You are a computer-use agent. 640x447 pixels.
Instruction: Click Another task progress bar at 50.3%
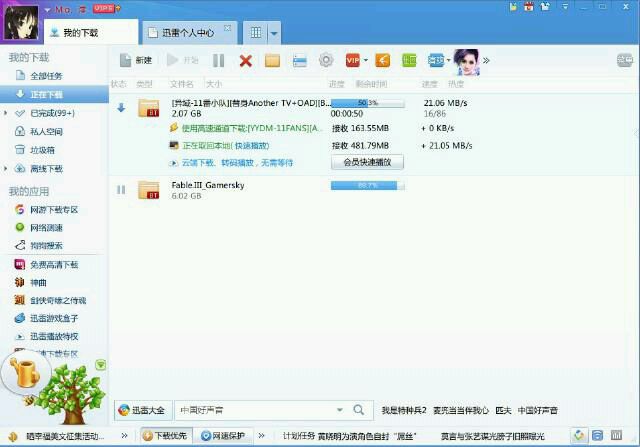pyautogui.click(x=367, y=103)
